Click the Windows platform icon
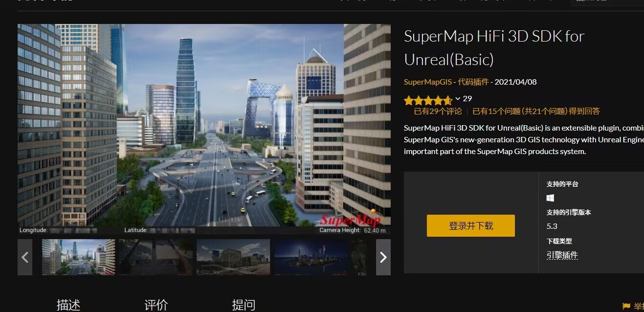Image resolution: width=644 pixels, height=312 pixels. (x=550, y=198)
